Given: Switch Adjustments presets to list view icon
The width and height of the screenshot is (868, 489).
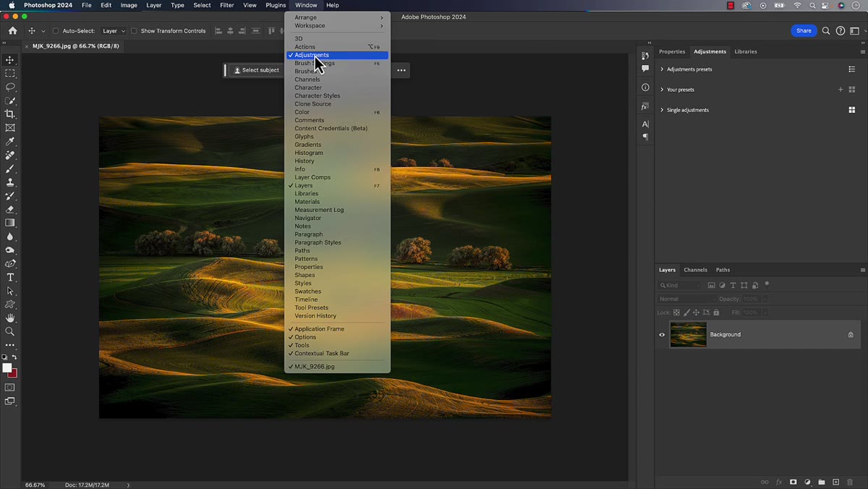Looking at the screenshot, I should pyautogui.click(x=852, y=69).
